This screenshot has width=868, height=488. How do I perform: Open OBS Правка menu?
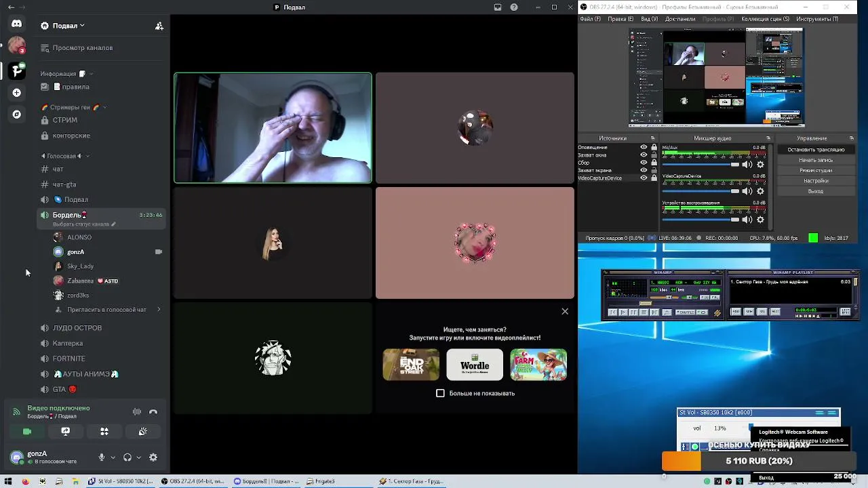point(620,19)
